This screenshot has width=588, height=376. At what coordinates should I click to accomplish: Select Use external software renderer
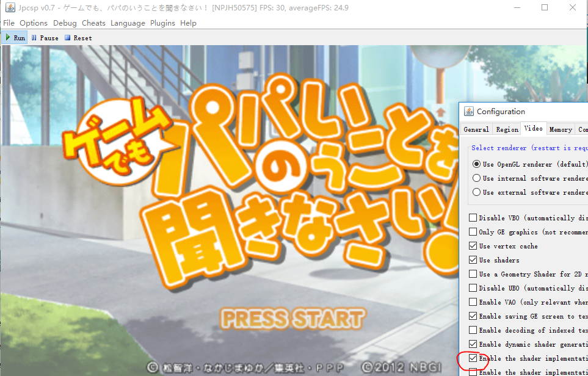click(477, 192)
